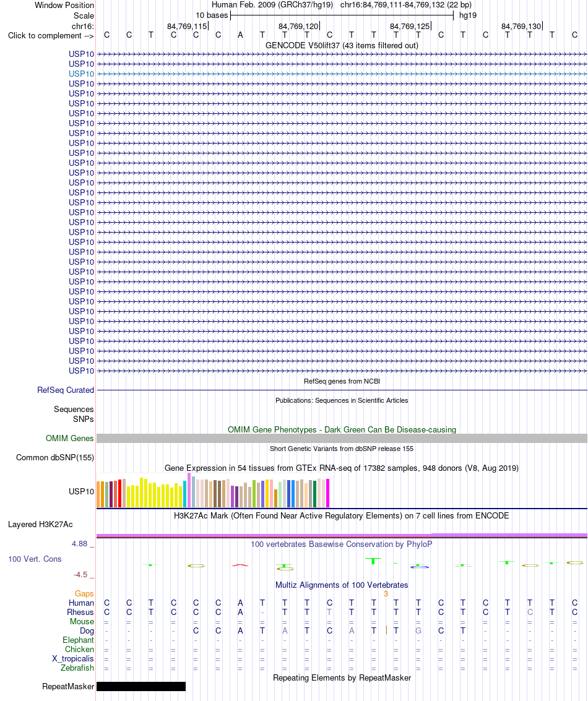Viewport: 588px width, 701px height.
Task: Click the orange '3' gap count
Action: pyautogui.click(x=386, y=594)
